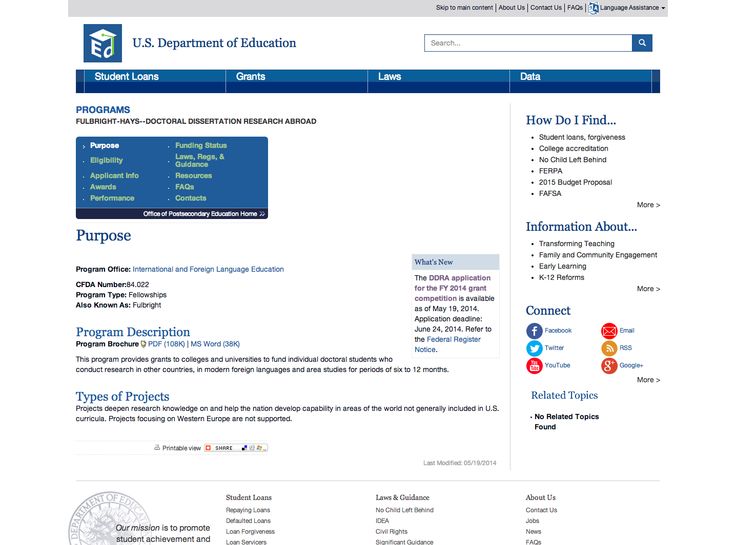Open Student loans, forgiveness link

pyautogui.click(x=582, y=137)
